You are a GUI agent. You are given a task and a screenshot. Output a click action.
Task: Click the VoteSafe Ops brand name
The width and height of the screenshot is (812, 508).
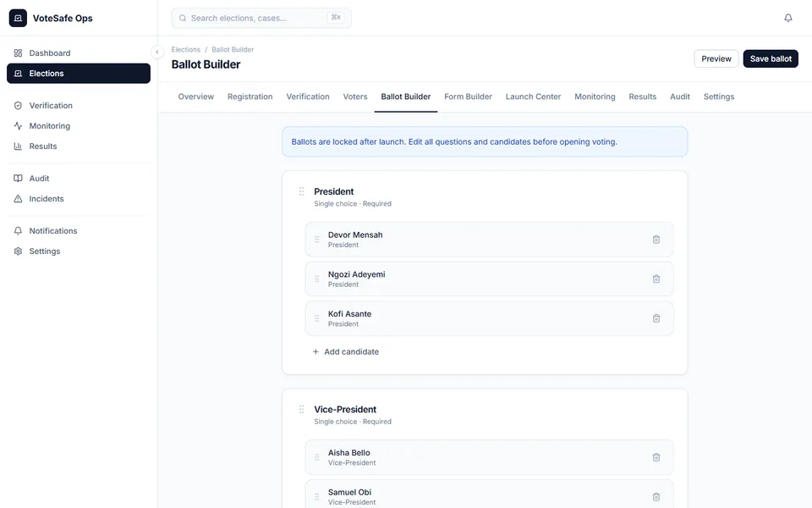[63, 18]
